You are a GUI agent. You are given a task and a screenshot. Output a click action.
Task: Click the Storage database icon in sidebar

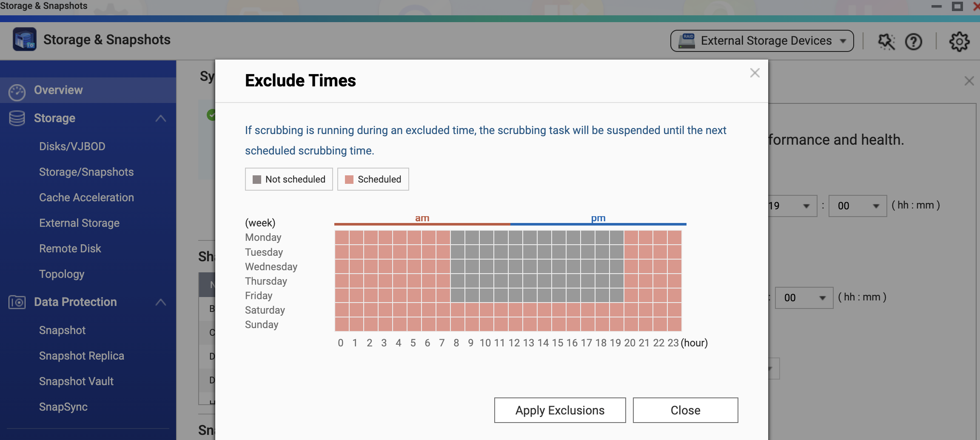(17, 118)
